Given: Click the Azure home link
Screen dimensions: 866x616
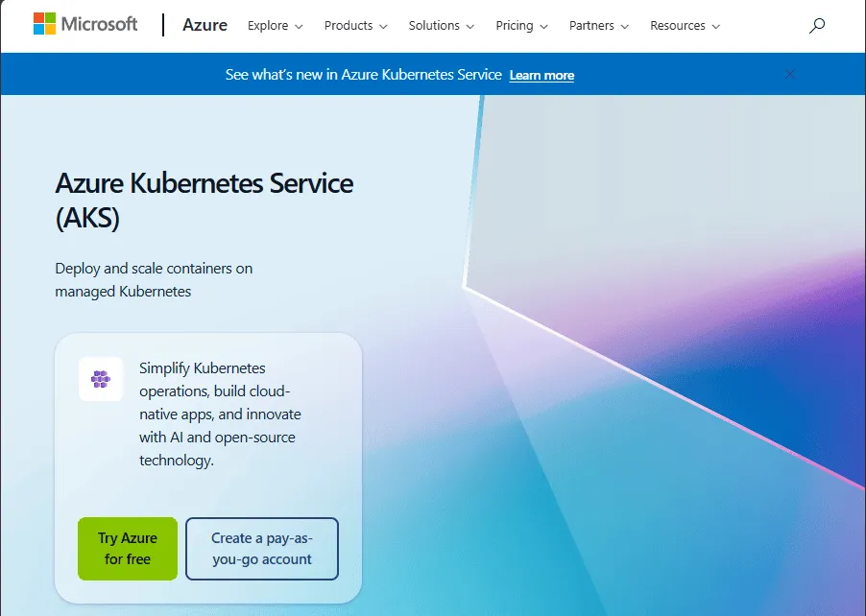Looking at the screenshot, I should tap(204, 25).
